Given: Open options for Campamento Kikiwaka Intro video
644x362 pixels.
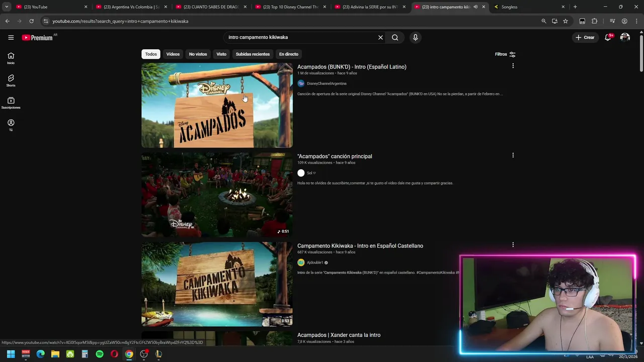Looking at the screenshot, I should point(513,245).
